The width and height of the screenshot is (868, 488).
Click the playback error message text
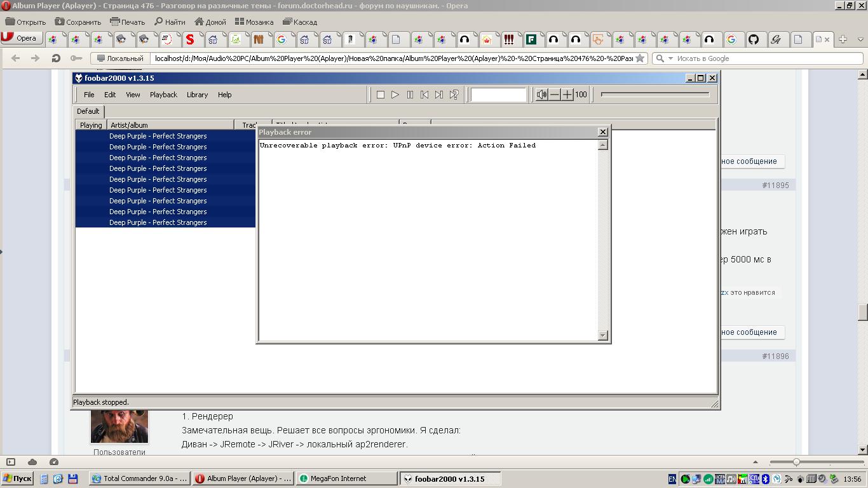click(x=398, y=146)
